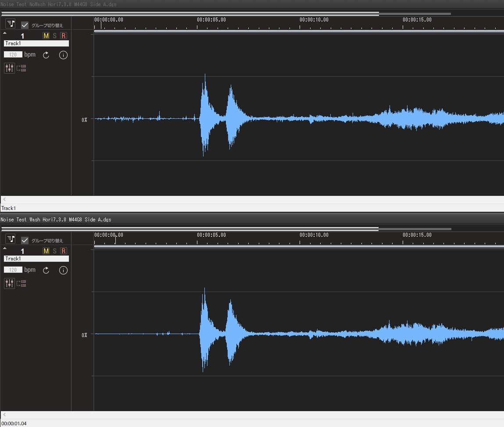Image resolution: width=504 pixels, height=427 pixels.
Task: Toggle Mute (M) on the top Track1
Action: [46, 36]
